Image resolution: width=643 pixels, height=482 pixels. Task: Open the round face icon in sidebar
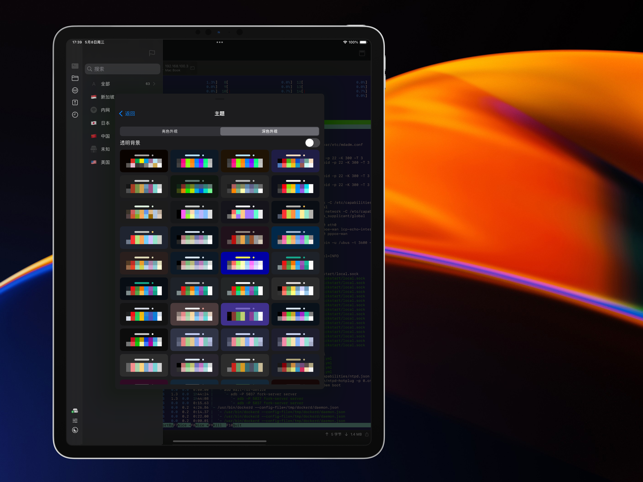(x=75, y=90)
